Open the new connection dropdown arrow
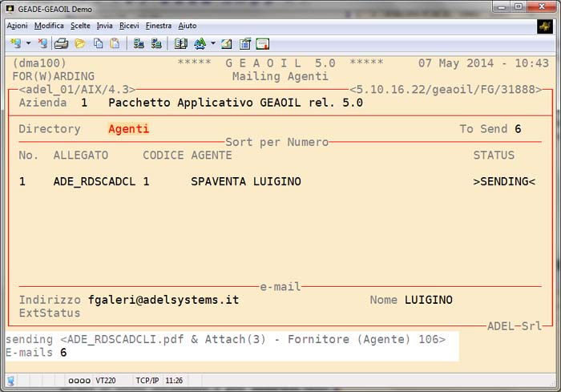 pyautogui.click(x=28, y=43)
